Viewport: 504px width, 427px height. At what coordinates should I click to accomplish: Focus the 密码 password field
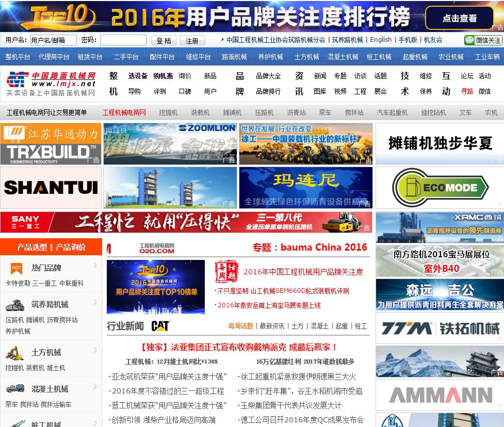123,40
